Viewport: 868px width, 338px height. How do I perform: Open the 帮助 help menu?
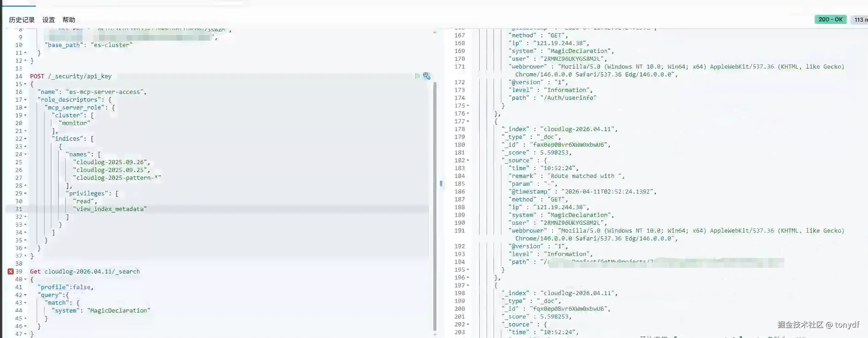click(x=69, y=20)
